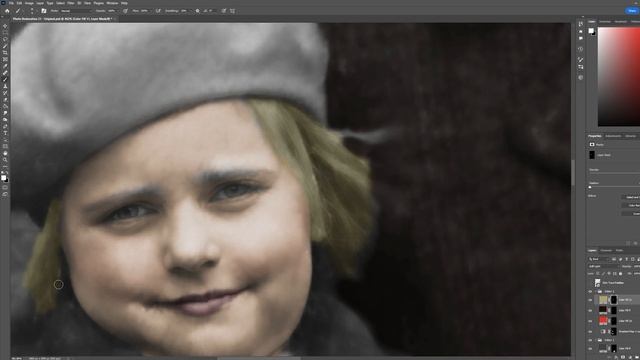Click the toolbox foreground color swatch
The height and width of the screenshot is (360, 640).
point(4,177)
